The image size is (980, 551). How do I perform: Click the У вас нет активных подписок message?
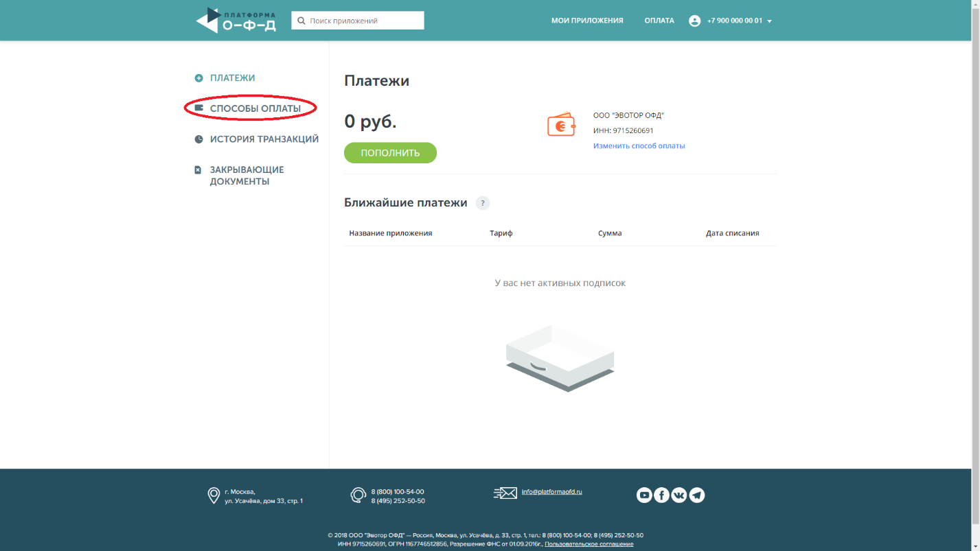coord(560,283)
